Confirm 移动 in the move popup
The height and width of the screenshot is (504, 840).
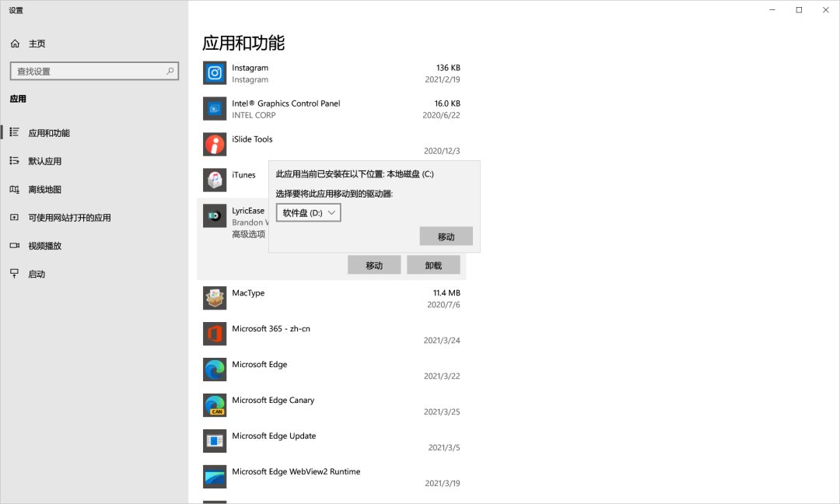point(446,236)
